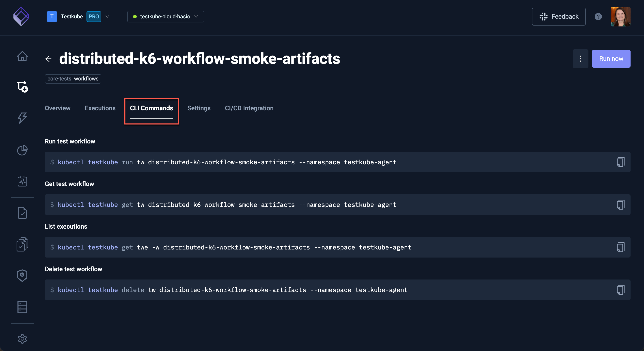Select the CI/CD Integration tab
Viewport: 644px width, 351px height.
point(249,108)
